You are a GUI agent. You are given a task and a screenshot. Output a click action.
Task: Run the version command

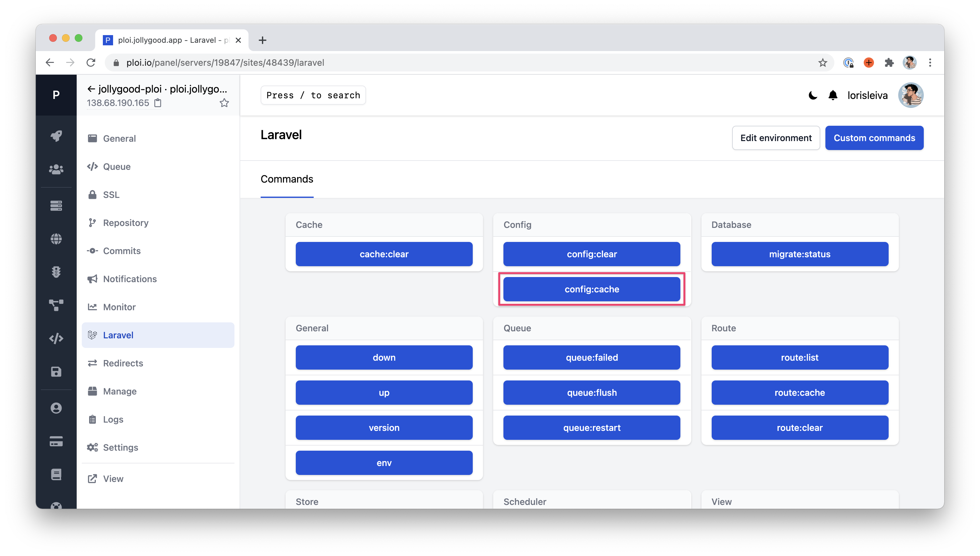tap(384, 428)
